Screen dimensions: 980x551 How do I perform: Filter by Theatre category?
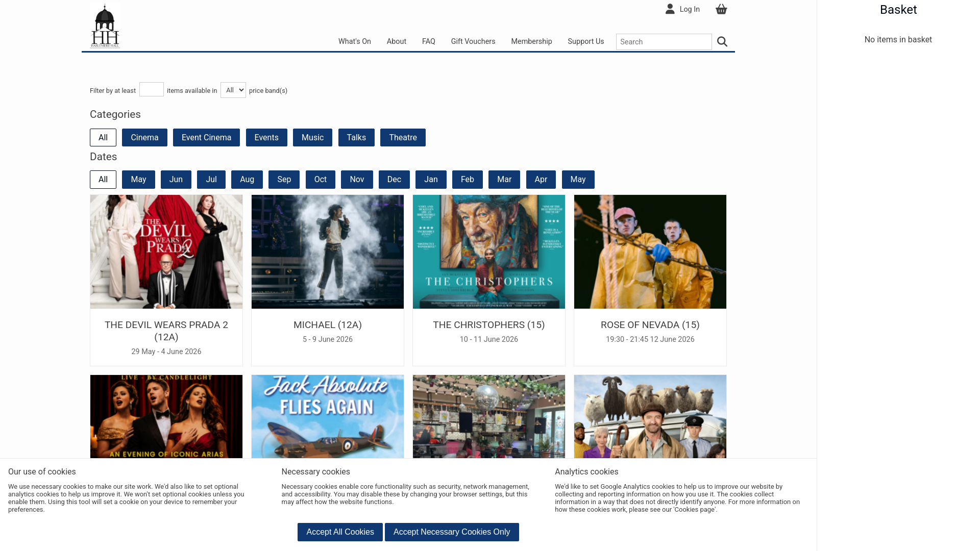403,137
